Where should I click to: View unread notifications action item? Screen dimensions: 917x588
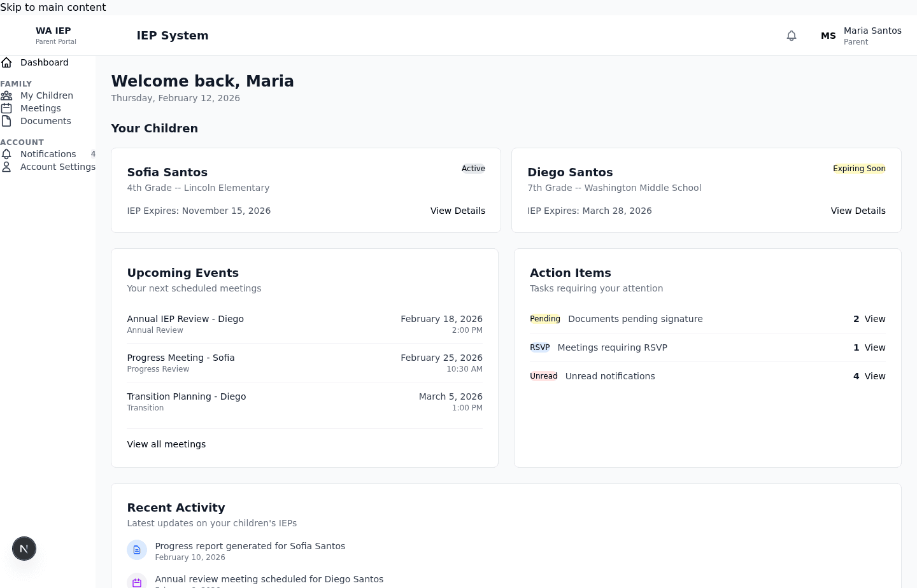pyautogui.click(x=874, y=376)
